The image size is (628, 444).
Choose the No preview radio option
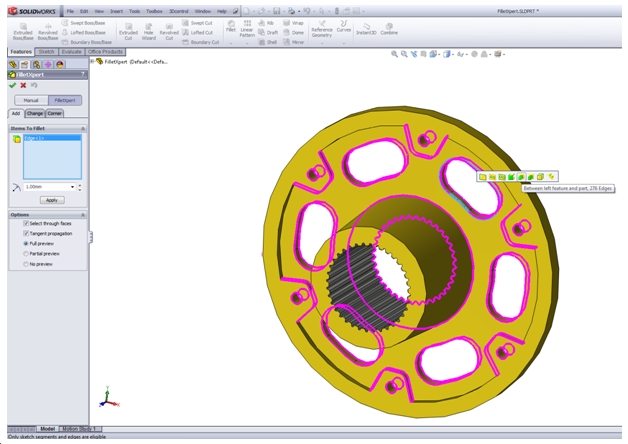coord(26,265)
